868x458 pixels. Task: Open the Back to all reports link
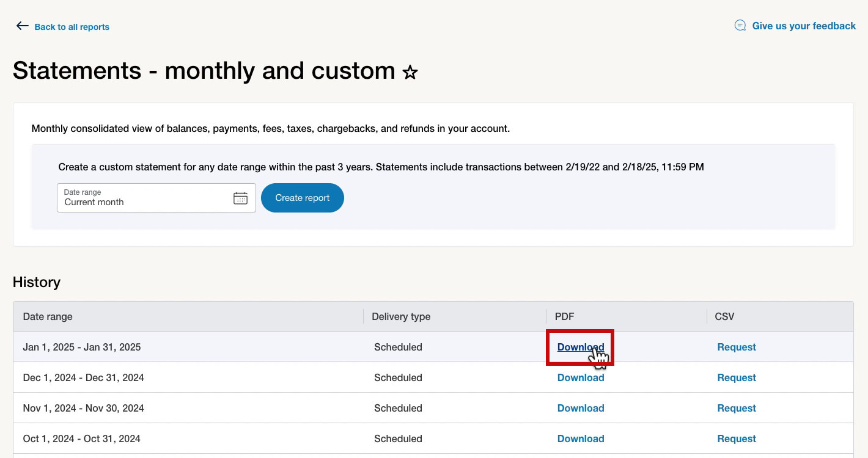point(72,27)
